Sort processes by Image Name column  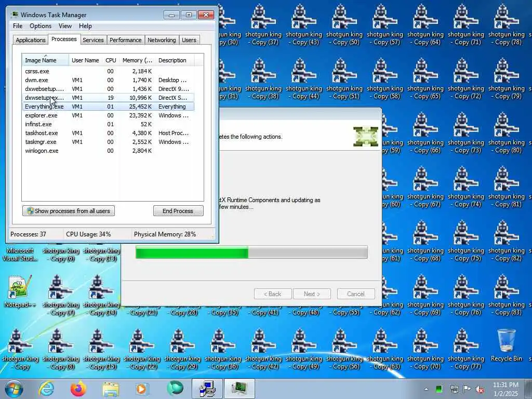point(46,60)
